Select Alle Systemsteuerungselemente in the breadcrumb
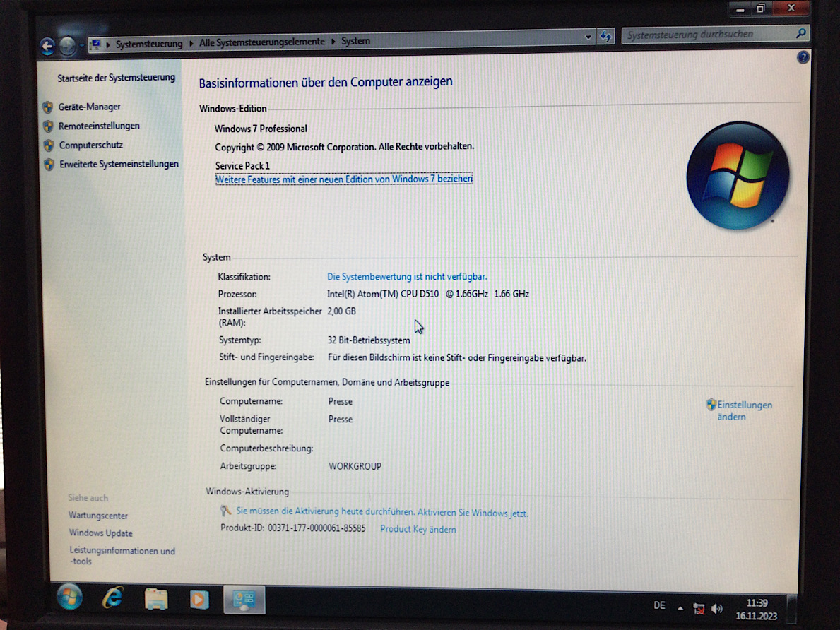Viewport: 840px width, 630px height. (x=261, y=42)
